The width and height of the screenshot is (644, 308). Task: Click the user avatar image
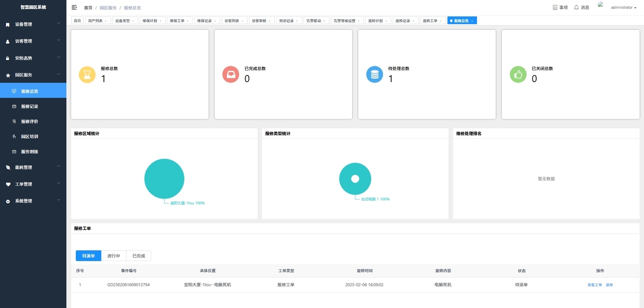pos(601,5)
